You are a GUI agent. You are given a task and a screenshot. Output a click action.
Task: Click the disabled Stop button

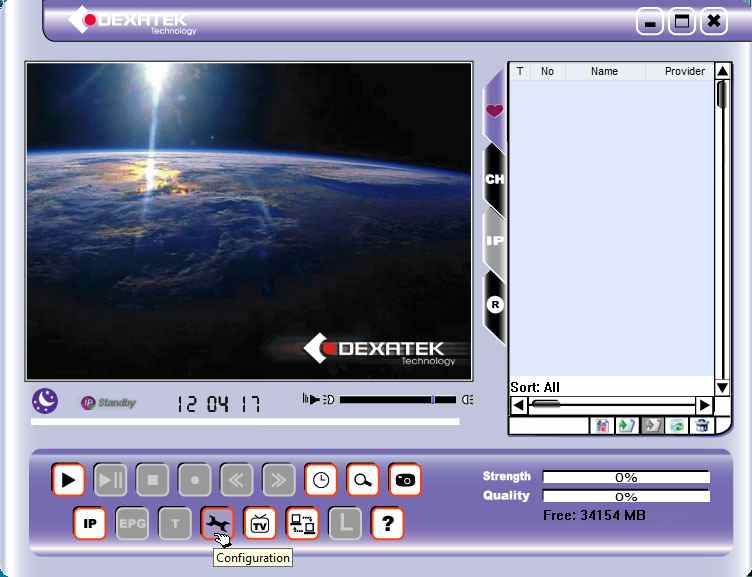click(x=153, y=479)
